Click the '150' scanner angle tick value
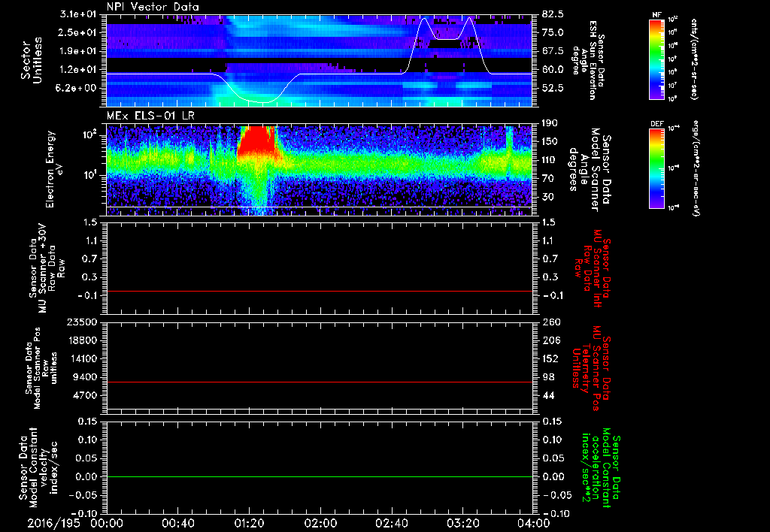This screenshot has width=770, height=532. click(550, 142)
